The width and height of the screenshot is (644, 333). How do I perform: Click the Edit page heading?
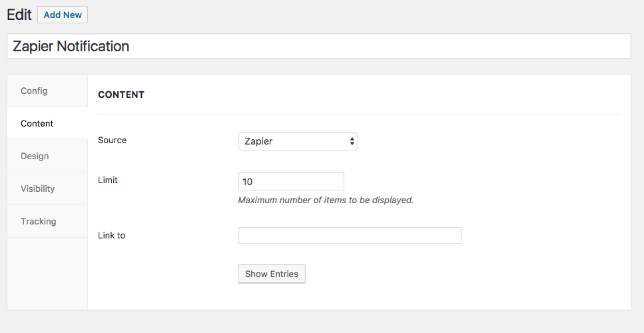pyautogui.click(x=19, y=15)
